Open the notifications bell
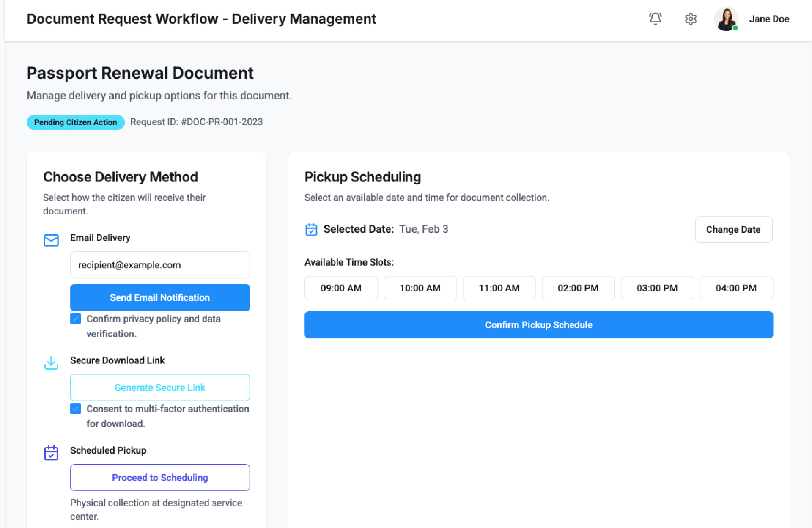The image size is (812, 528). click(x=655, y=19)
